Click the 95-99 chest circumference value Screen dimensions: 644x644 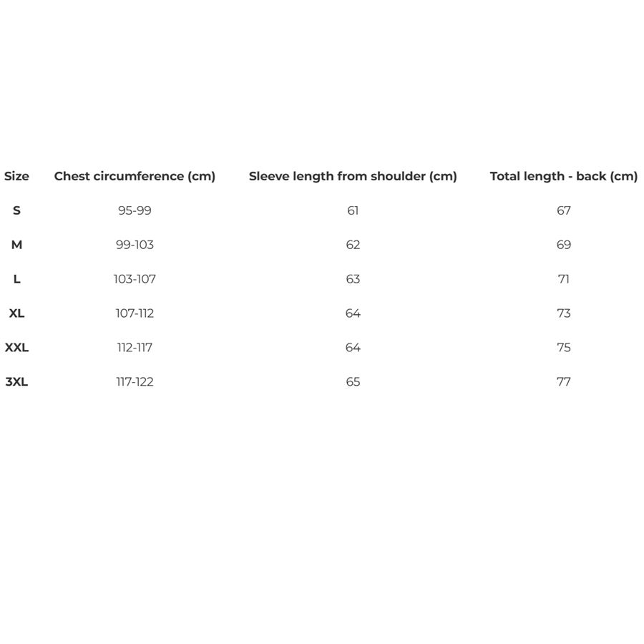click(135, 210)
